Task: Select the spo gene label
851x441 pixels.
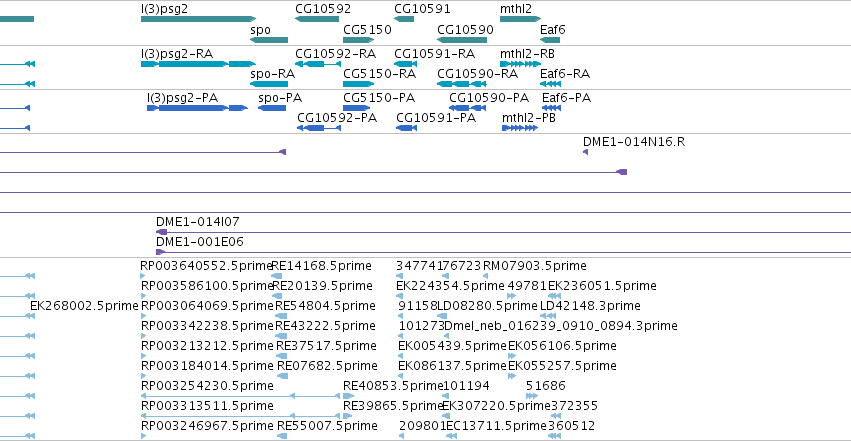Action: coord(261,30)
